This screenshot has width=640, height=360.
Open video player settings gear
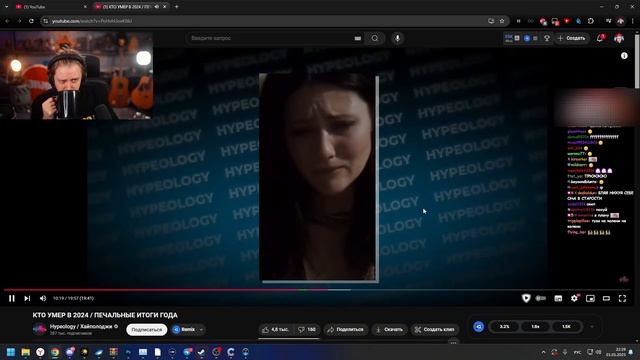coord(574,298)
